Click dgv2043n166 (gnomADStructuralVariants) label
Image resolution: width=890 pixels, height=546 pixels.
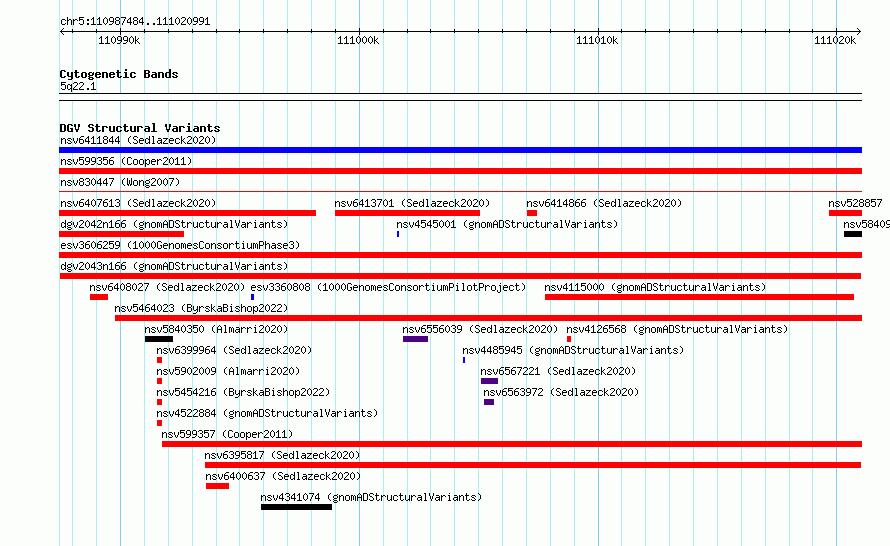point(174,266)
